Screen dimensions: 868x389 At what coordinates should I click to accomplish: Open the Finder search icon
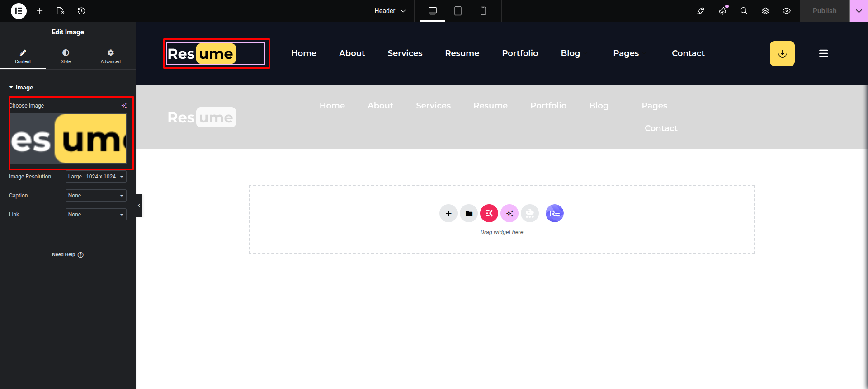[744, 11]
